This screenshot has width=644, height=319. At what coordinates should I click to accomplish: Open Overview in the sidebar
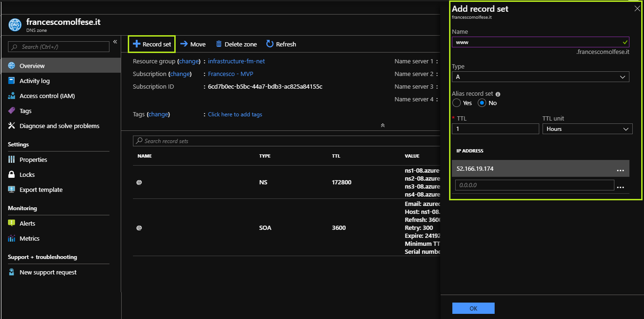(60, 66)
